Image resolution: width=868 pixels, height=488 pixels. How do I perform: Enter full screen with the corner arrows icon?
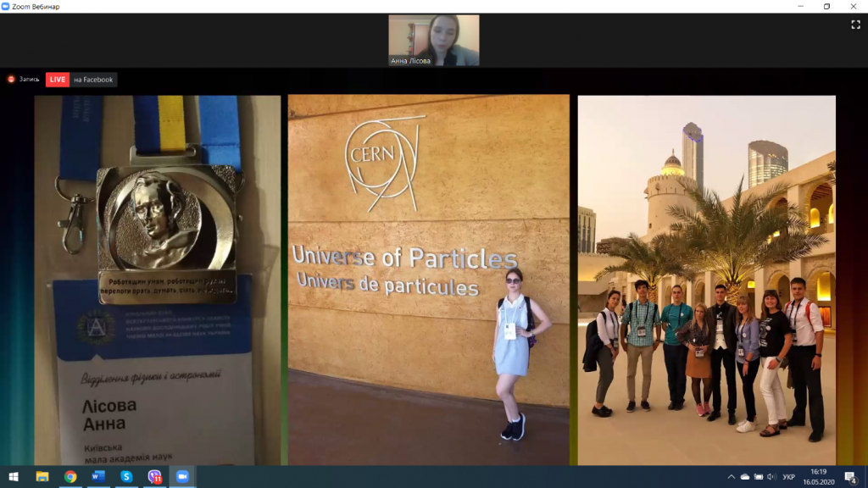pyautogui.click(x=855, y=25)
